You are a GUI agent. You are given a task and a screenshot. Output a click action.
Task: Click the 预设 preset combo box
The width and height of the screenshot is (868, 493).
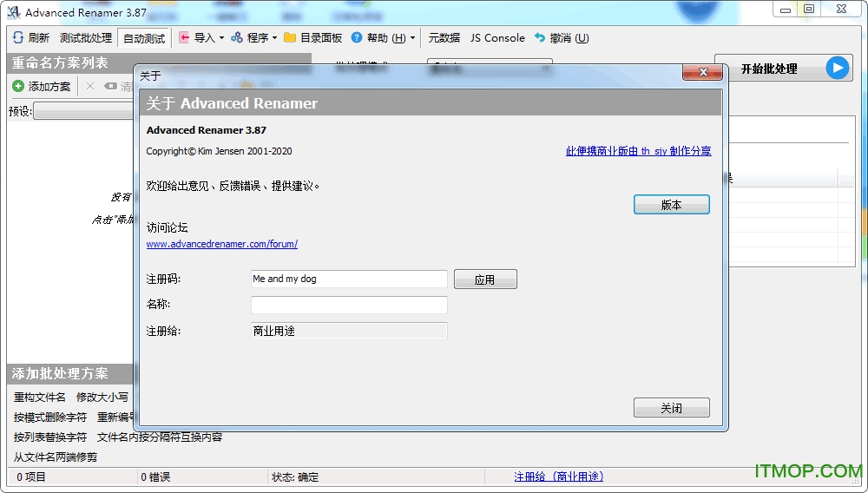[83, 111]
